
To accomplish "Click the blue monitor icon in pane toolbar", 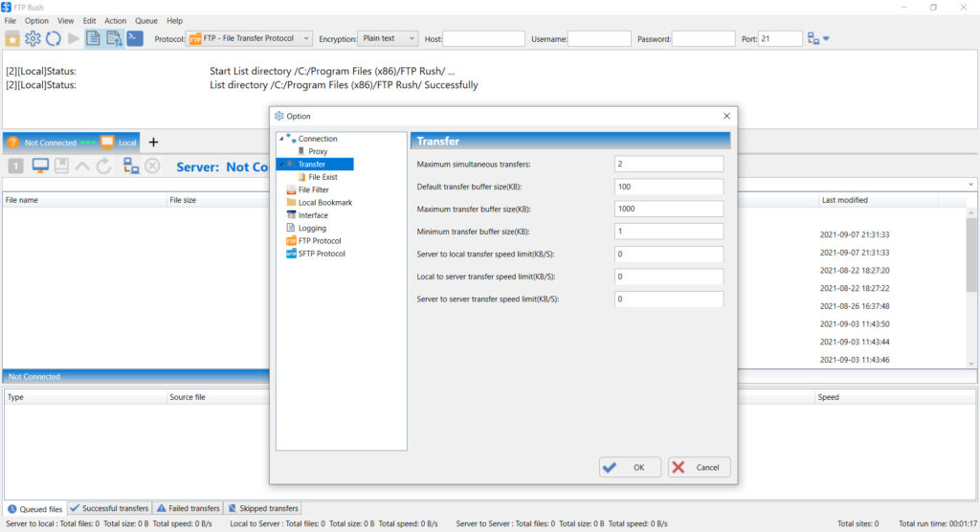I will tap(40, 166).
